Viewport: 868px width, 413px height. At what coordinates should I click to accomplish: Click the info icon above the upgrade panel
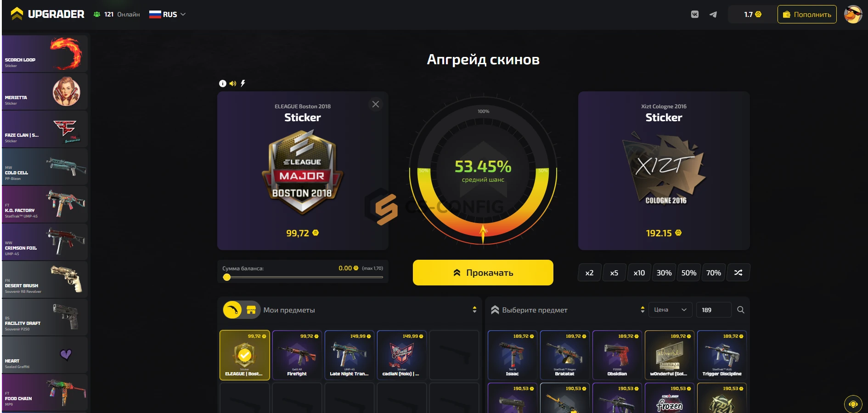pos(223,84)
